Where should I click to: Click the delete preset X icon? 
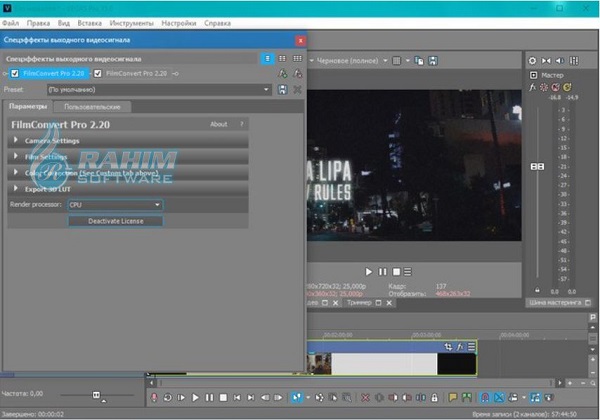[297, 90]
